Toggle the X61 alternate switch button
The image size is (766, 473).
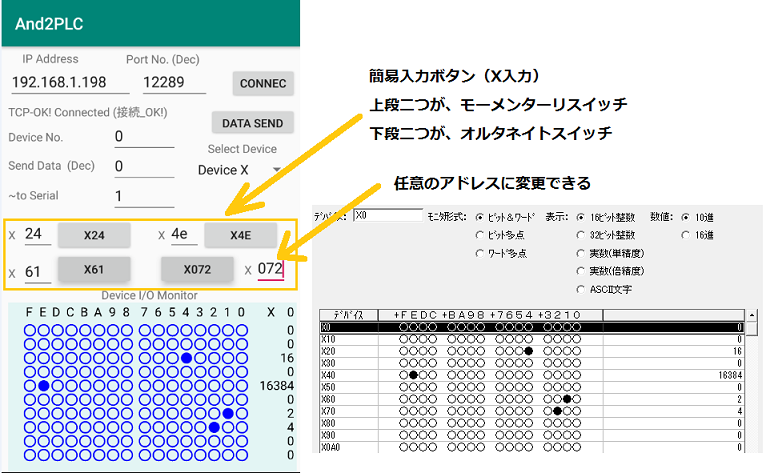point(94,269)
